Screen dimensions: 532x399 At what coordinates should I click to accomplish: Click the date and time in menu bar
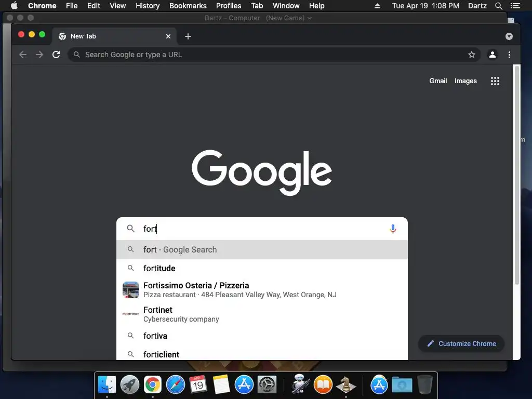pyautogui.click(x=425, y=6)
